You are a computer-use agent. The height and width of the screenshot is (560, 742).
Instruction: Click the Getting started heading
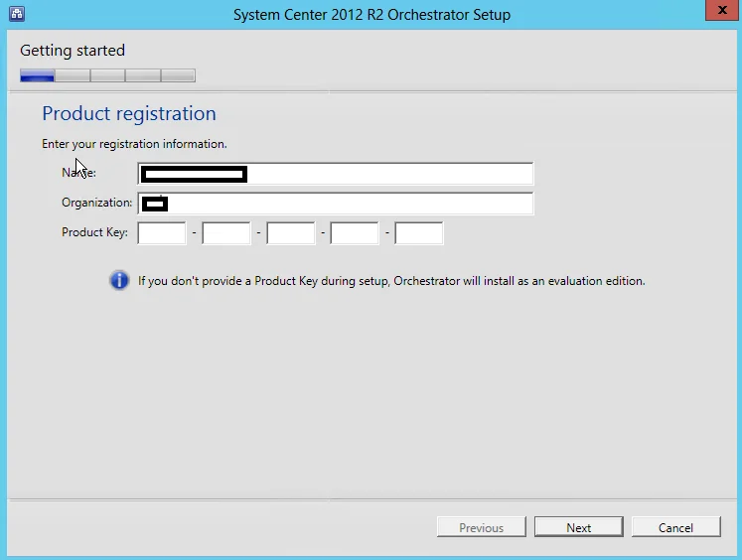click(73, 50)
